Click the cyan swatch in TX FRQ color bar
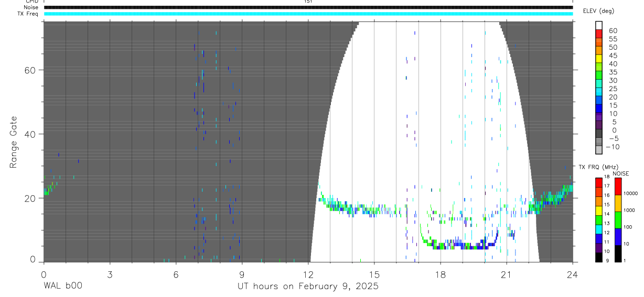644x297 pixels. tap(598, 229)
